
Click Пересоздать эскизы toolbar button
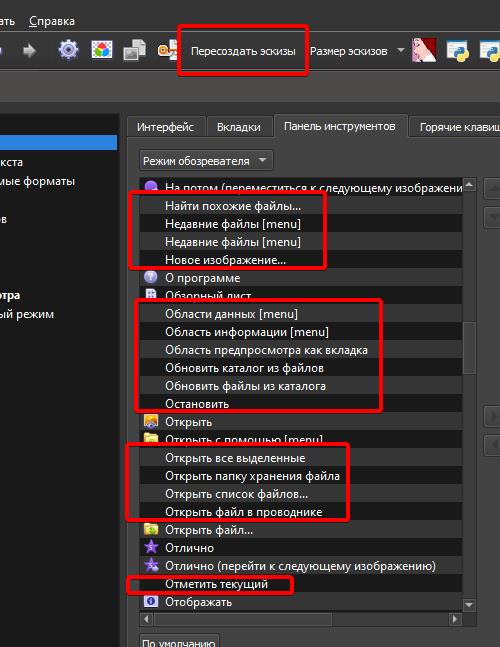point(243,51)
